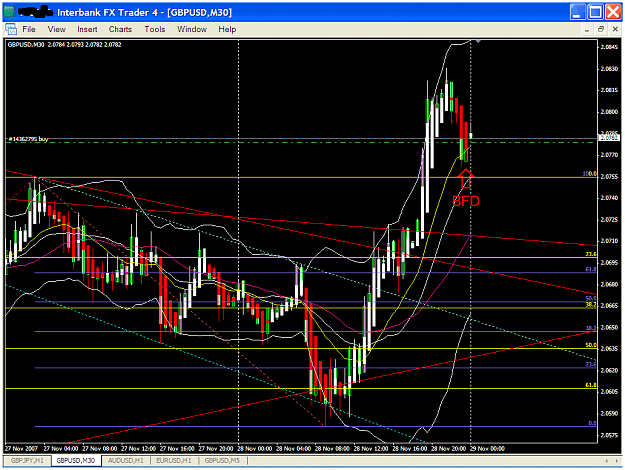Screen dimensions: 625x470
Task: Click the #14362795 buy order label
Action: (x=28, y=139)
